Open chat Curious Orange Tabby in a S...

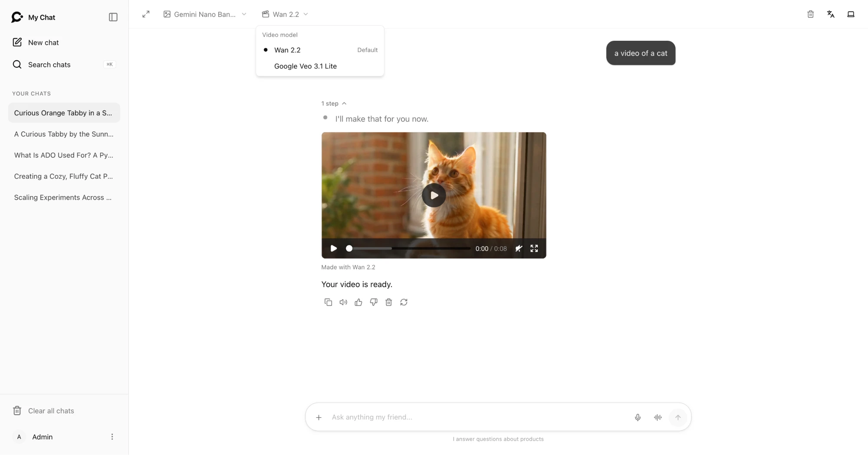pos(64,113)
